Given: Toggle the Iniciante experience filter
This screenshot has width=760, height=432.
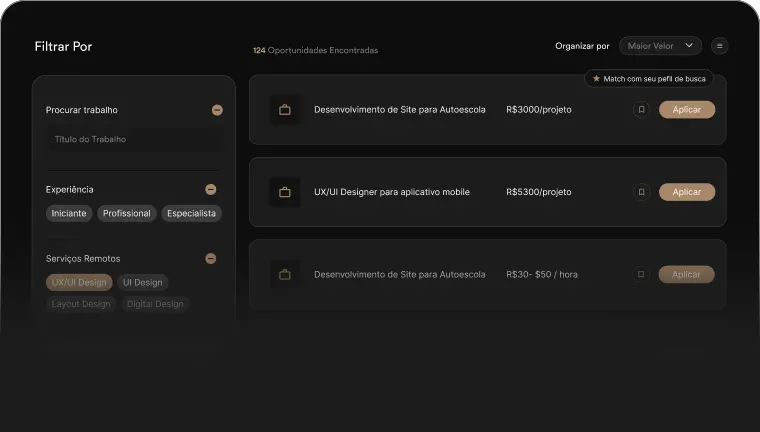Looking at the screenshot, I should coord(69,213).
